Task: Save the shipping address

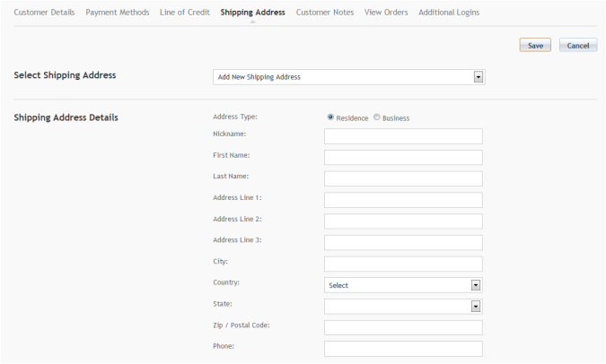Action: [535, 45]
